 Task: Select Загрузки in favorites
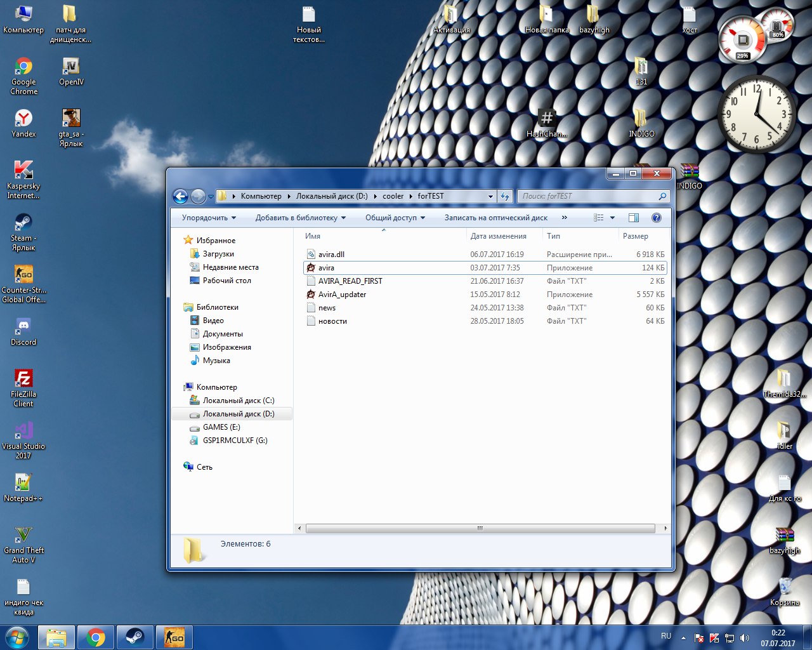218,254
